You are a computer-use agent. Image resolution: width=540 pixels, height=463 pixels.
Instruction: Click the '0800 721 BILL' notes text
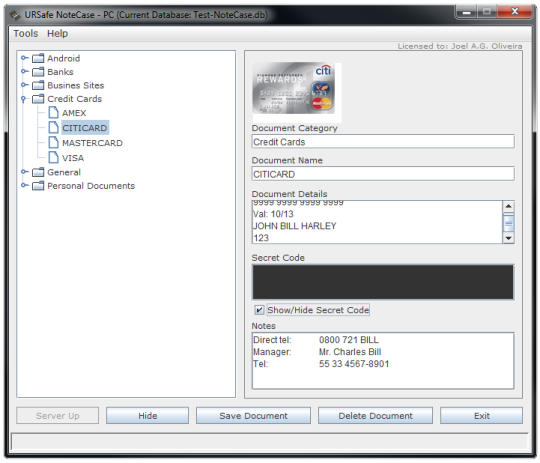[x=349, y=340]
